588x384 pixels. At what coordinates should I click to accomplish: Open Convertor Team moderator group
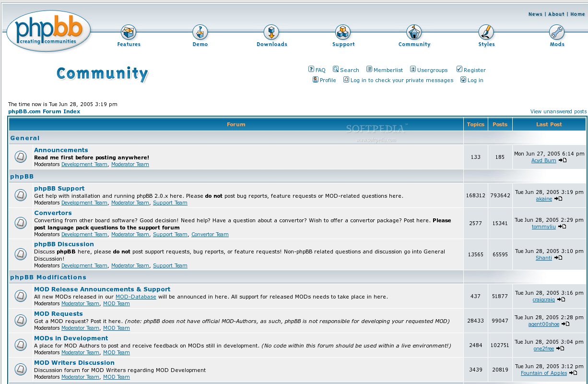210,234
